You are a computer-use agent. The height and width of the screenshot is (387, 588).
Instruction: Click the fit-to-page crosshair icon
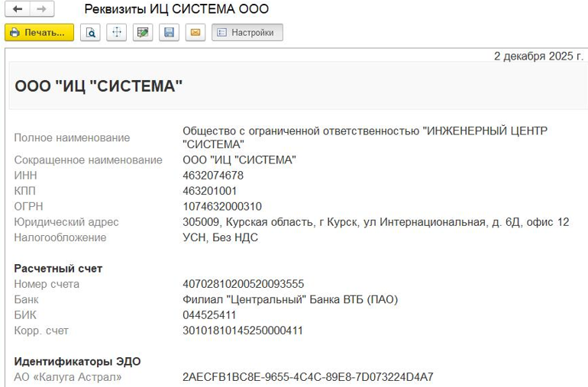pos(116,33)
